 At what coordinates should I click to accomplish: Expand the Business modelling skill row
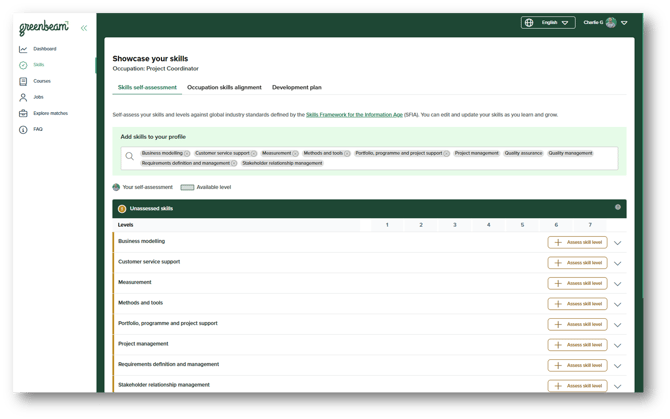tap(618, 243)
